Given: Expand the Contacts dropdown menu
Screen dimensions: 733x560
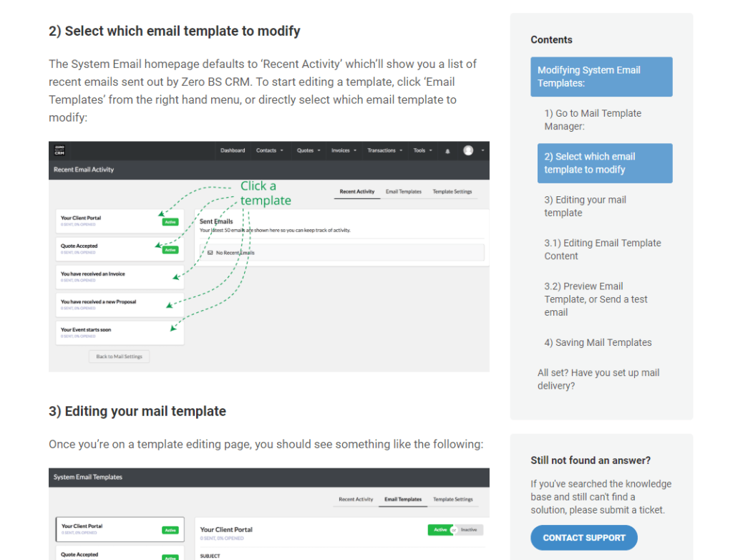Looking at the screenshot, I should coord(269,150).
